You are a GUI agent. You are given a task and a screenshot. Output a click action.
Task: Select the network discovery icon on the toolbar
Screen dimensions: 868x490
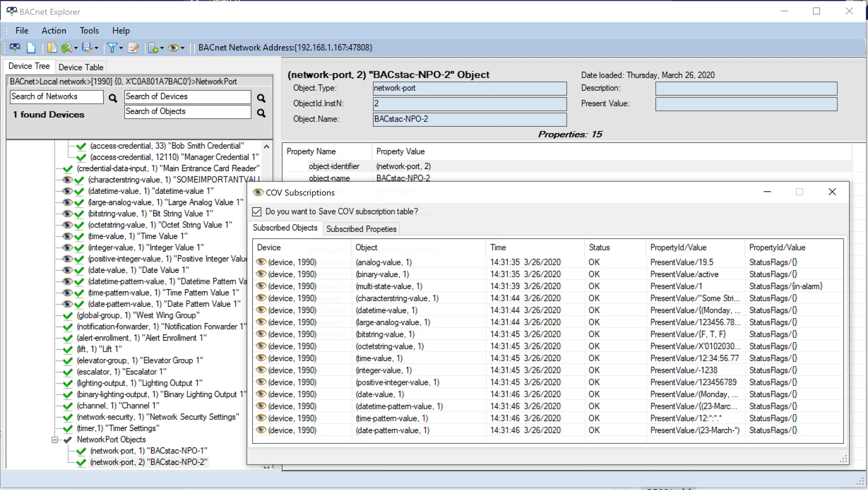tap(15, 47)
